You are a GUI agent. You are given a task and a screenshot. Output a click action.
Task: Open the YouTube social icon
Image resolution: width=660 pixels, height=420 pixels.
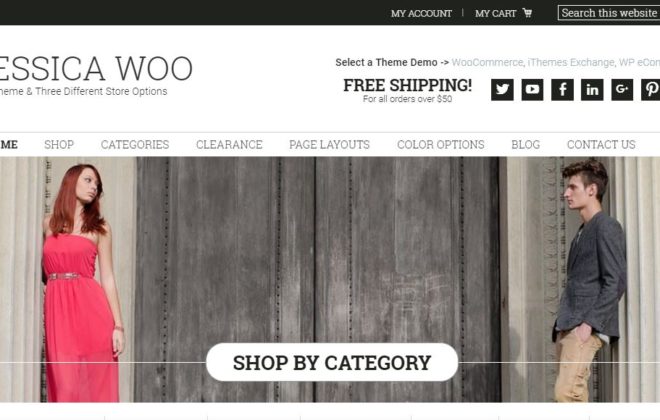pos(532,90)
